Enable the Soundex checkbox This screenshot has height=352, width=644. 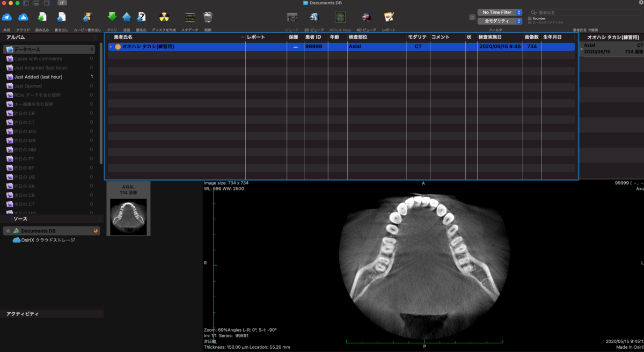tap(530, 18)
